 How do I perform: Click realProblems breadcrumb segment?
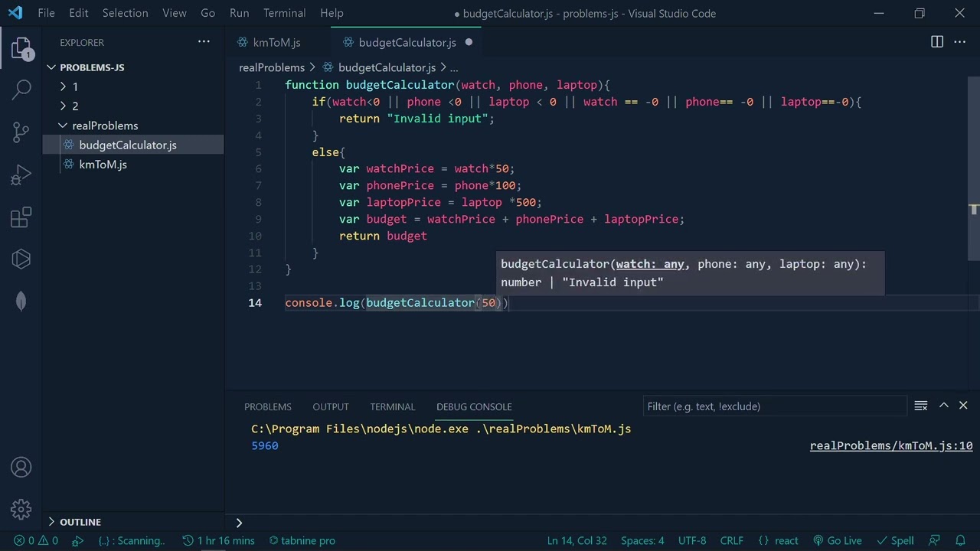[x=272, y=67]
